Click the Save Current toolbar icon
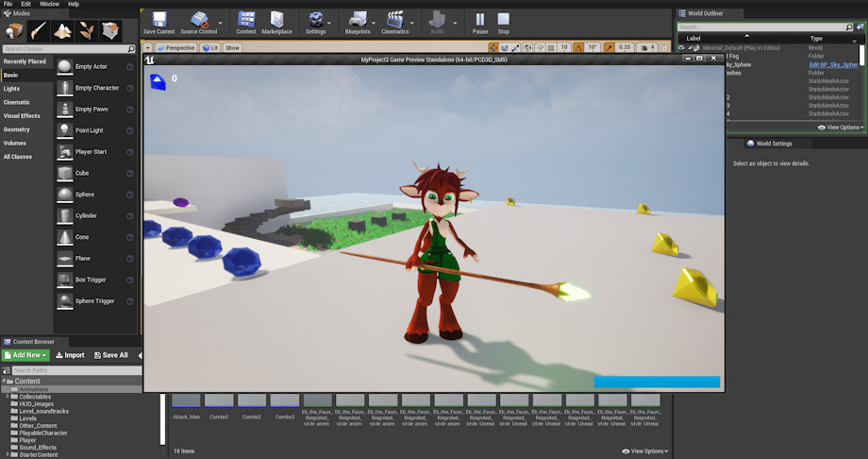This screenshot has width=868, height=459. tap(159, 23)
